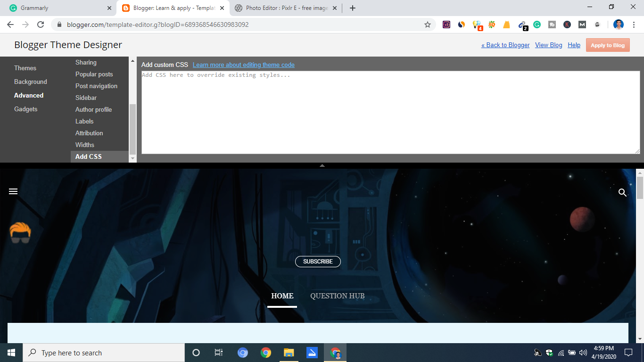Reload the page using the refresh icon

coord(41,25)
